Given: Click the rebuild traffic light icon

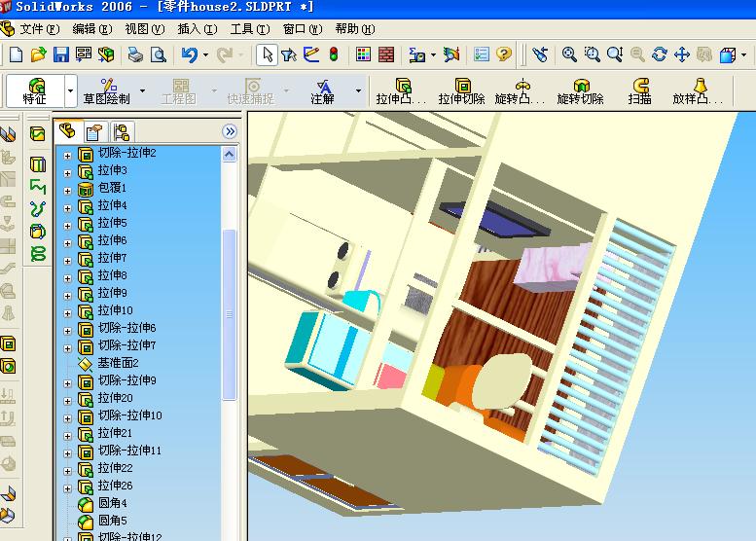Looking at the screenshot, I should [x=334, y=54].
